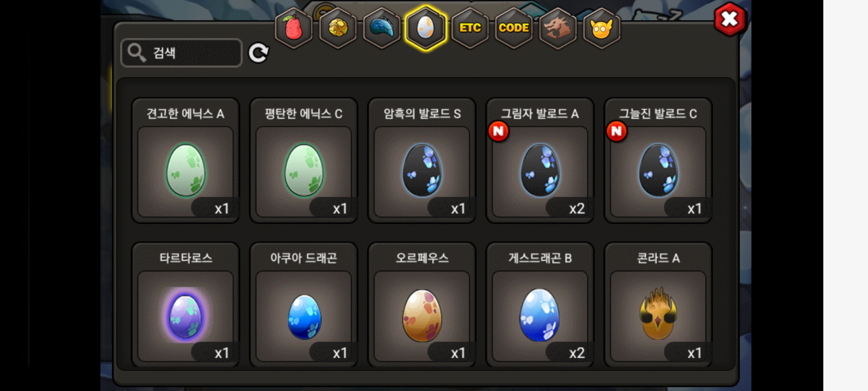This screenshot has height=391, width=868.
Task: Pick the 타르타로스 purple egg
Action: pyautogui.click(x=186, y=305)
